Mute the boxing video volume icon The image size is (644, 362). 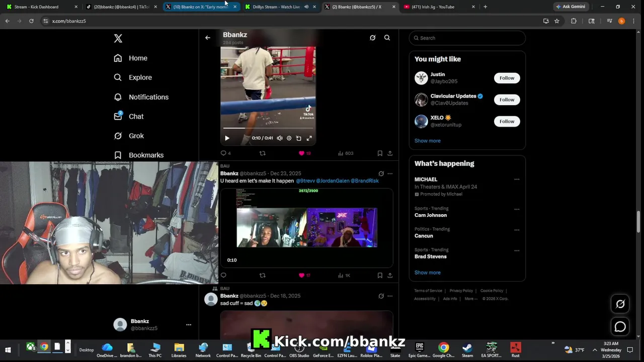280,138
